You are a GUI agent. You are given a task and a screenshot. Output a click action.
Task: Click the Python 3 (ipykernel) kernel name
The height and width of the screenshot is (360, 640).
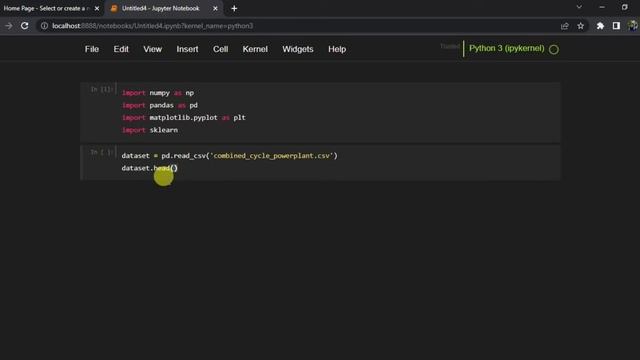[507, 48]
